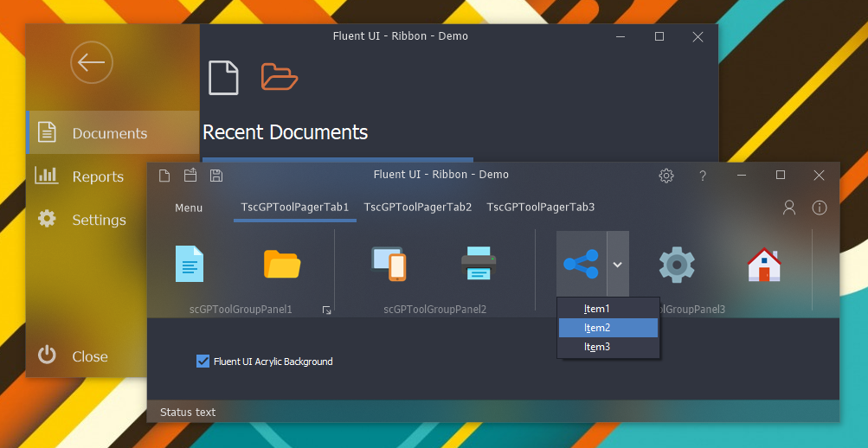This screenshot has height=448, width=868.
Task: Choose Item2 in the dropdown menu
Action: point(608,328)
